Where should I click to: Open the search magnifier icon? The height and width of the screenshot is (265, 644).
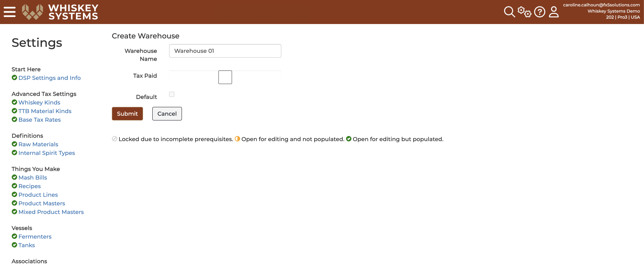[x=509, y=12]
